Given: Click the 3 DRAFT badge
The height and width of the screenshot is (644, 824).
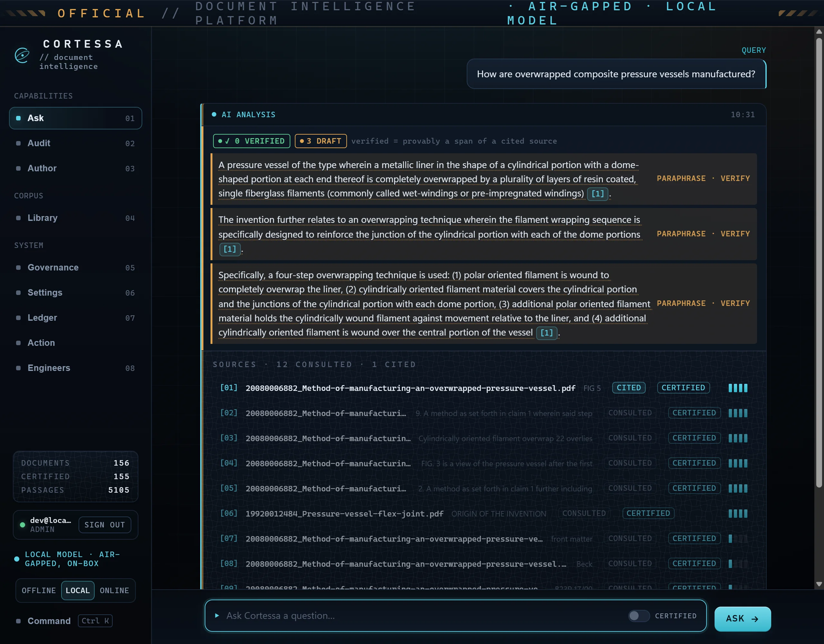Looking at the screenshot, I should pos(321,141).
